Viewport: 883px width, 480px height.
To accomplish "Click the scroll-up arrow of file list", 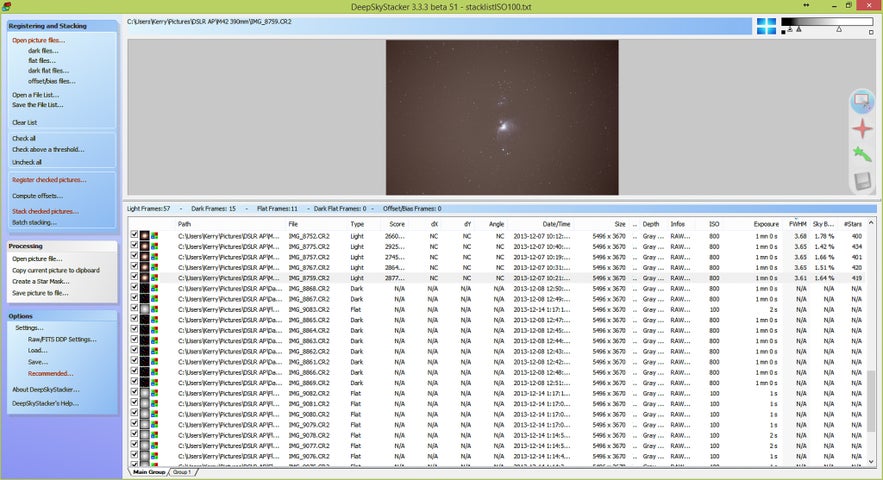I will click(871, 223).
